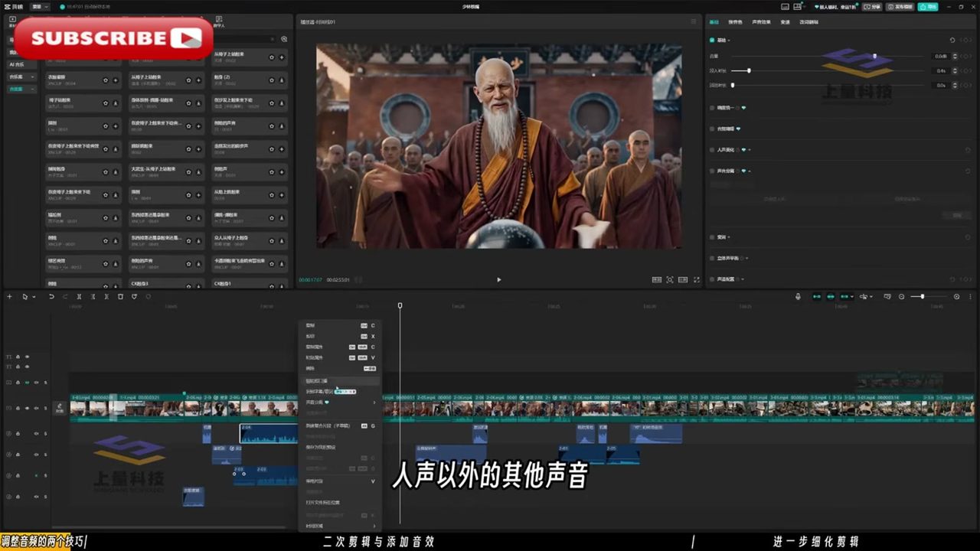Open the cover 封面 button on the main track
The height and width of the screenshot is (551, 980).
tap(60, 409)
